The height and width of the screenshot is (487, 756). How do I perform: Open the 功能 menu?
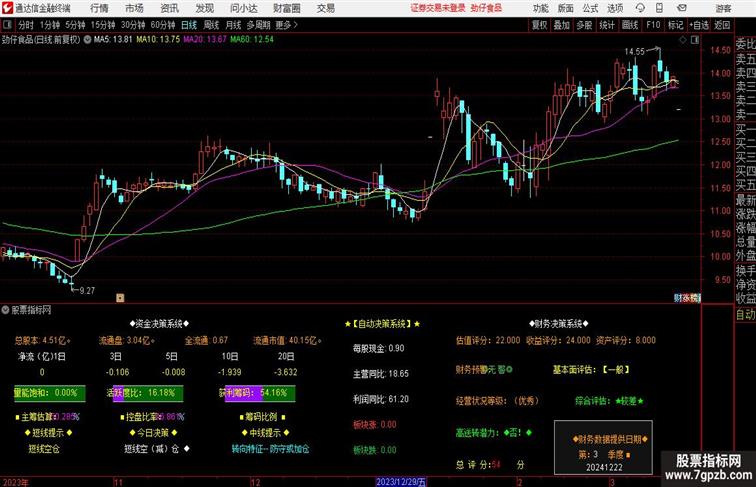click(x=540, y=8)
